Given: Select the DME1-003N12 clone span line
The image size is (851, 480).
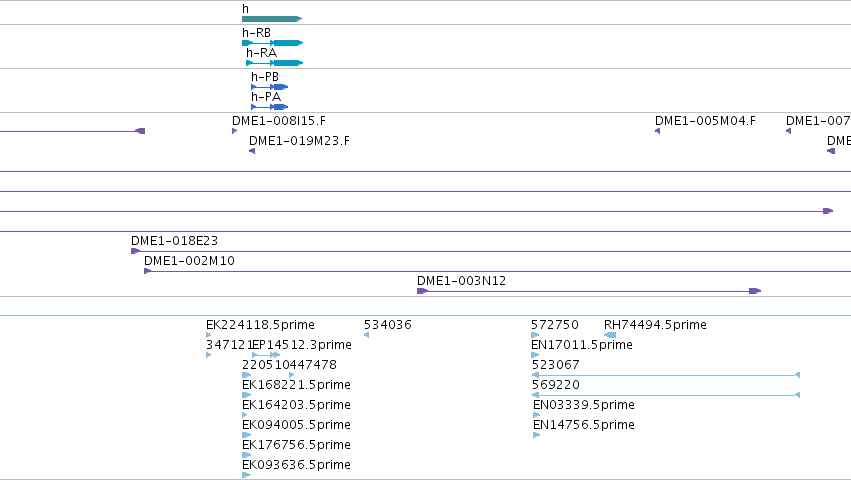Looking at the screenshot, I should pos(589,291).
